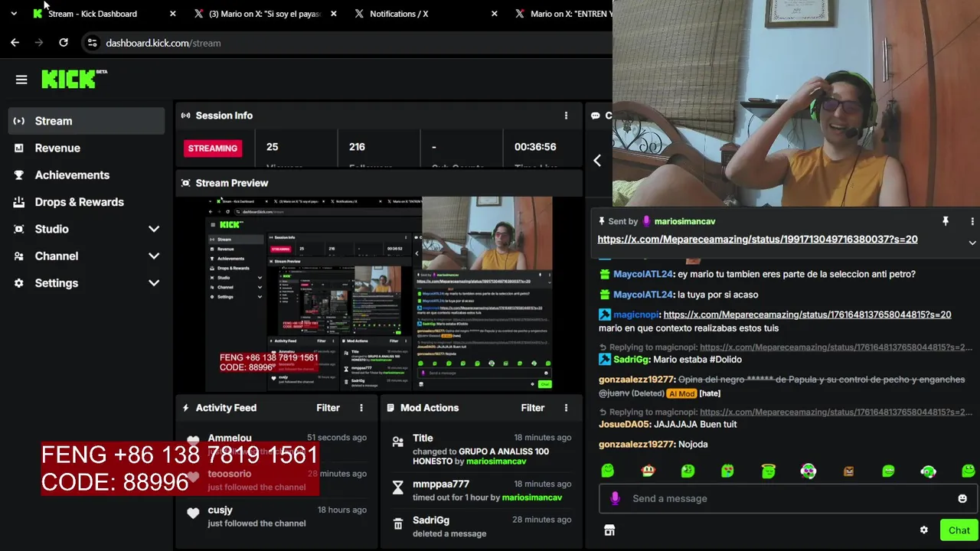Viewport: 980px width, 551px height.
Task: Insert the winking green blob emote
Action: click(x=688, y=471)
